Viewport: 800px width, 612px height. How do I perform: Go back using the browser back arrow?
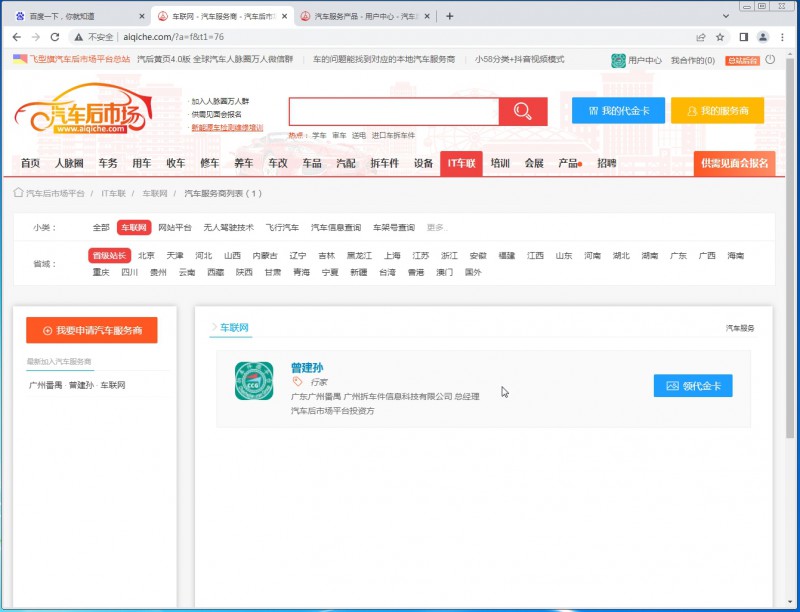coord(17,37)
